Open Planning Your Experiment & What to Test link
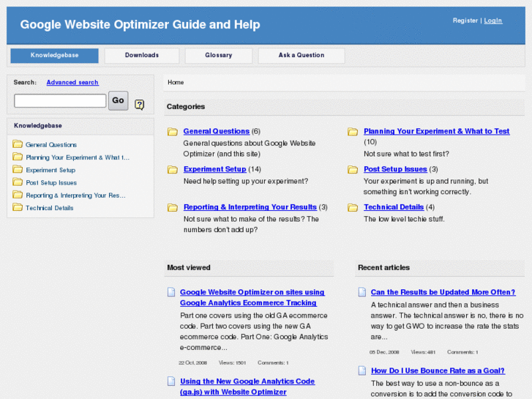 pyautogui.click(x=437, y=132)
